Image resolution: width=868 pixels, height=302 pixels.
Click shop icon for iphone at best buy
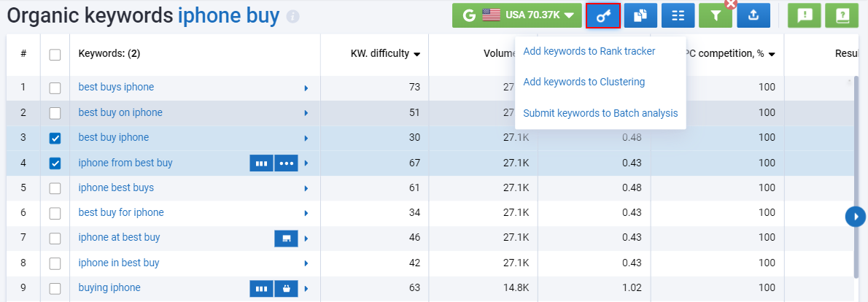[286, 239]
